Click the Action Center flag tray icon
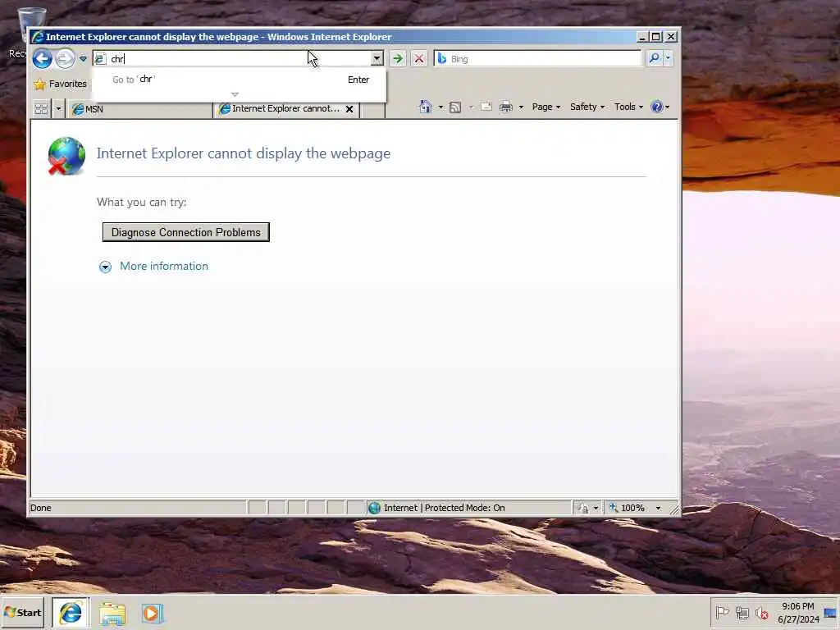The height and width of the screenshot is (630, 840). click(x=722, y=612)
